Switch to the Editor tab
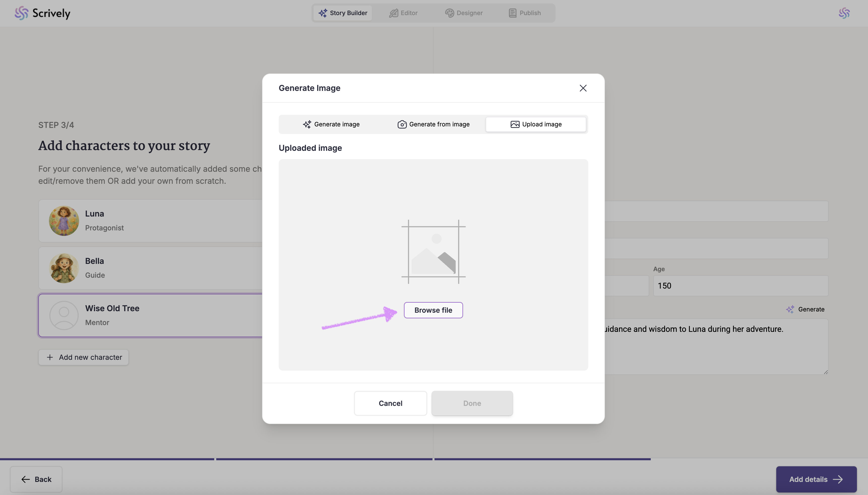This screenshot has width=868, height=495. coord(403,13)
